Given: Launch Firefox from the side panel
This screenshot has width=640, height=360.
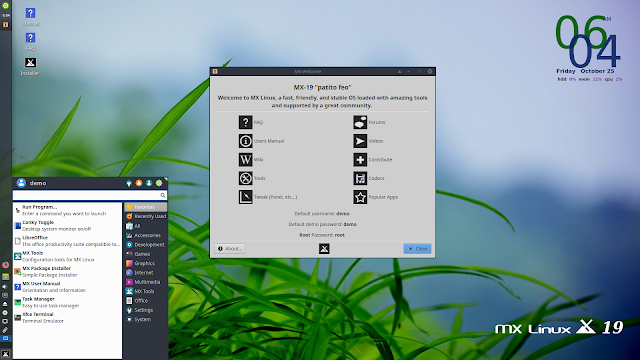Looking at the screenshot, I should coord(5,265).
